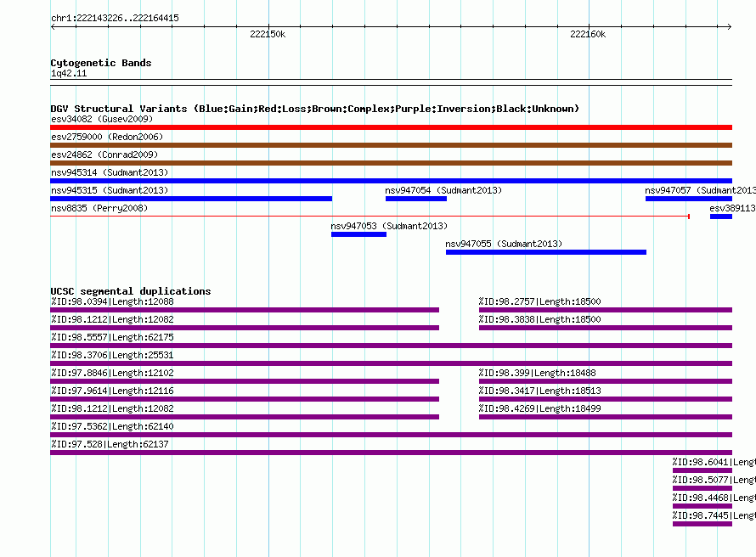This screenshot has height=557, width=756.
Task: Click the 222150k ruler tick label
Action: coord(268,34)
